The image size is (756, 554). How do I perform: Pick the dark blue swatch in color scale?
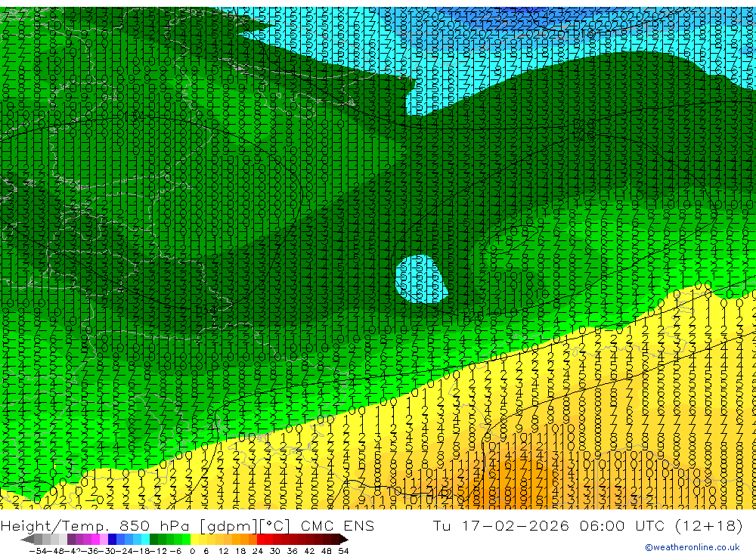112,539
